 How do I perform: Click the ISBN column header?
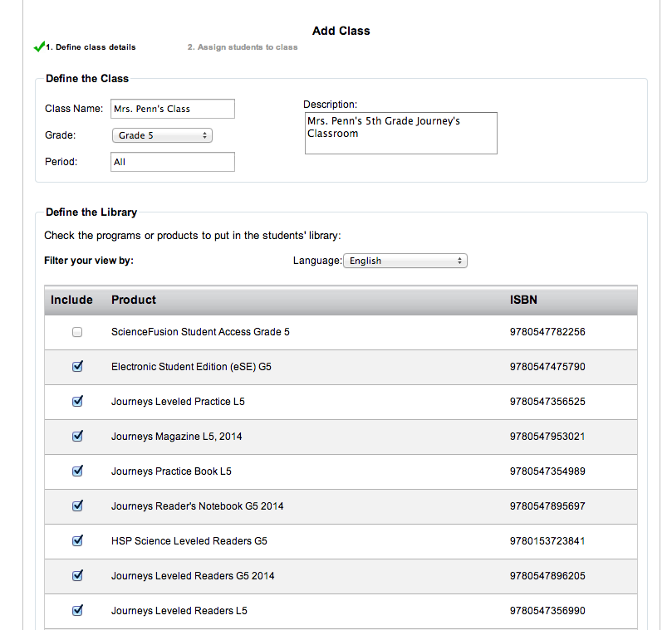pos(523,300)
